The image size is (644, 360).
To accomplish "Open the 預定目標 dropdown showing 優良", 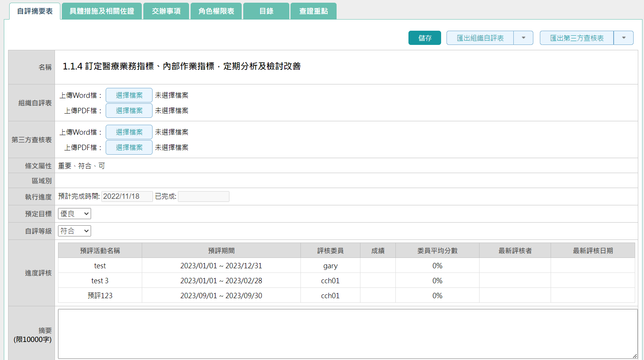I will pyautogui.click(x=75, y=214).
